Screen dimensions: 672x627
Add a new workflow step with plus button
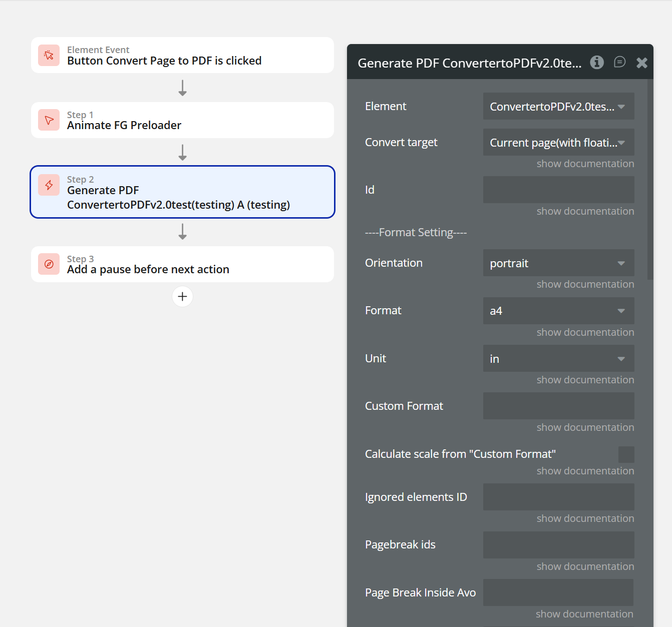(182, 297)
